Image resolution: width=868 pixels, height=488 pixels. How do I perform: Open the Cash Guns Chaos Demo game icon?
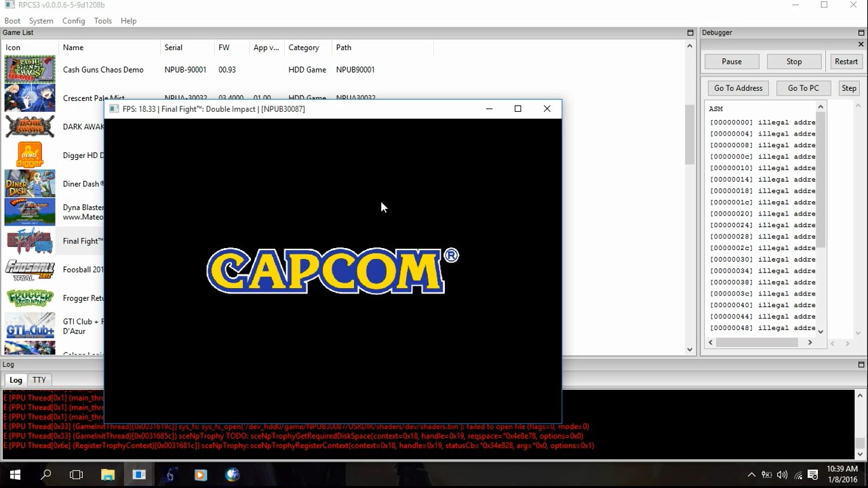pos(30,69)
